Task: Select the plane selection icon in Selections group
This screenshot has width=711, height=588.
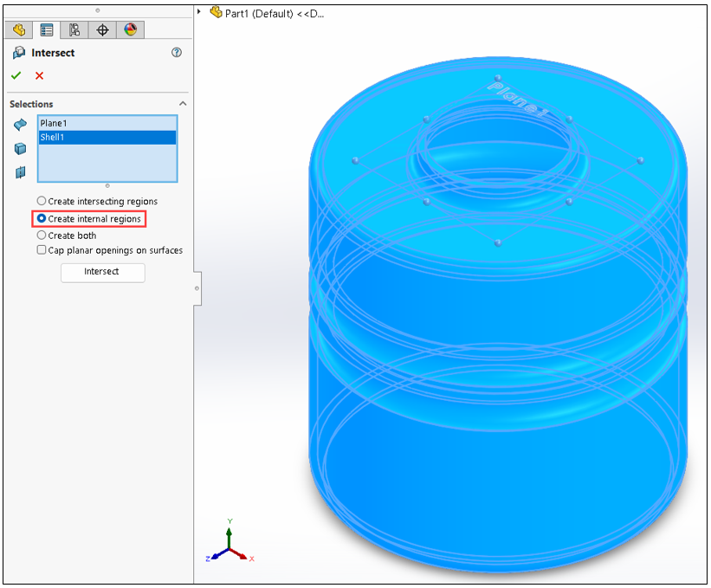Action: click(20, 172)
